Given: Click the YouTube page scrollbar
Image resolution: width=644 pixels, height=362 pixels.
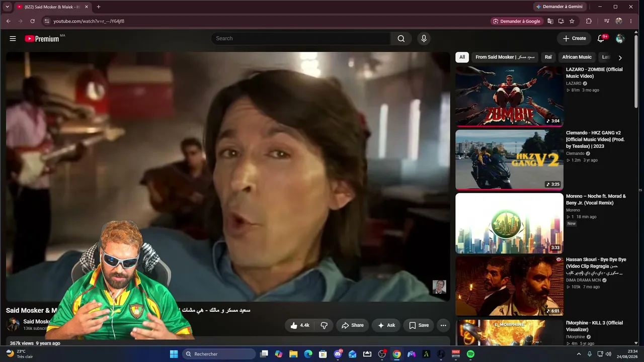Looking at the screenshot, I should (636, 70).
